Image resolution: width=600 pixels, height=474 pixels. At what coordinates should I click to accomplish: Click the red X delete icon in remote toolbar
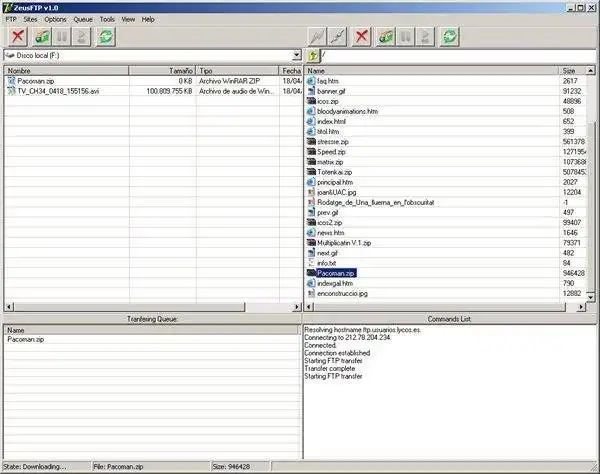coord(362,37)
